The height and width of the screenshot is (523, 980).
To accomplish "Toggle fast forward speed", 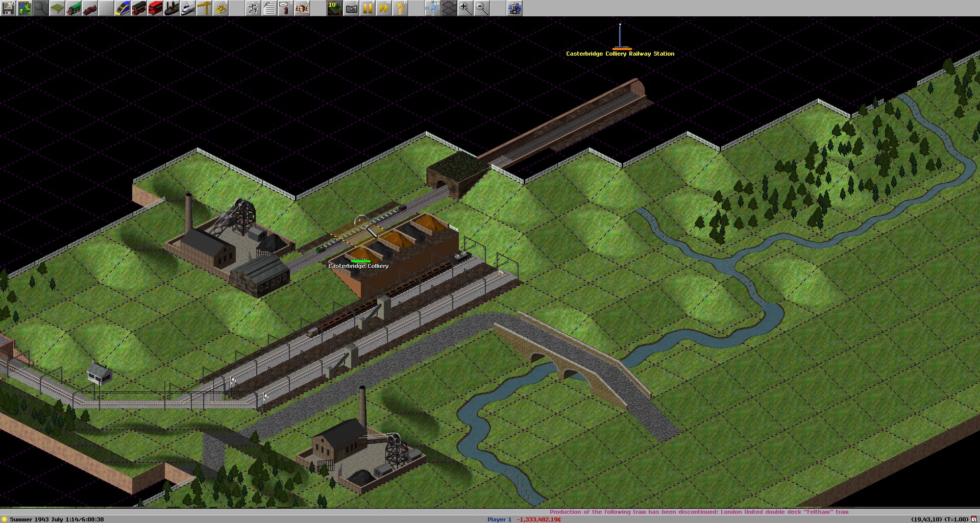I will click(384, 8).
